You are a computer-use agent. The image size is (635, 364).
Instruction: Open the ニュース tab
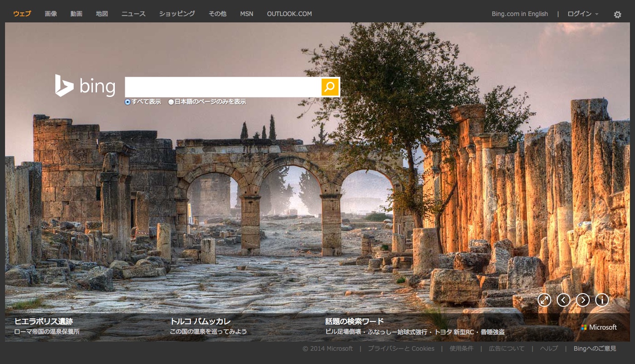[x=133, y=14]
